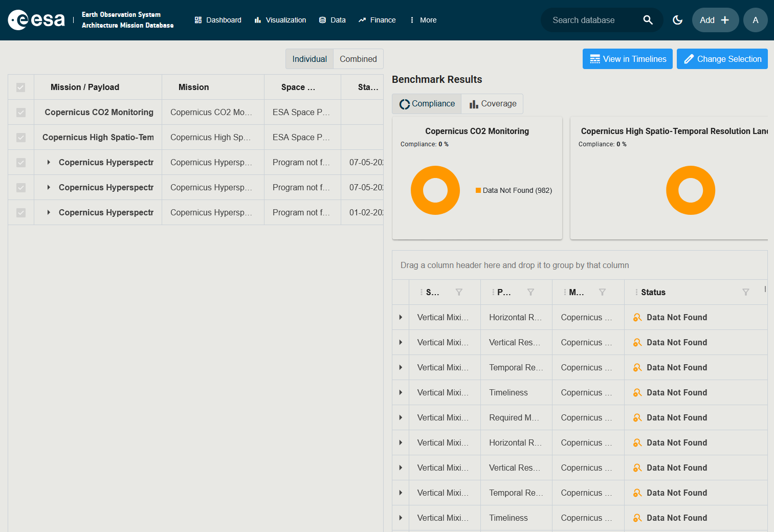Expand Hyperspectr row dated 01-02
This screenshot has width=774, height=532.
49,212
